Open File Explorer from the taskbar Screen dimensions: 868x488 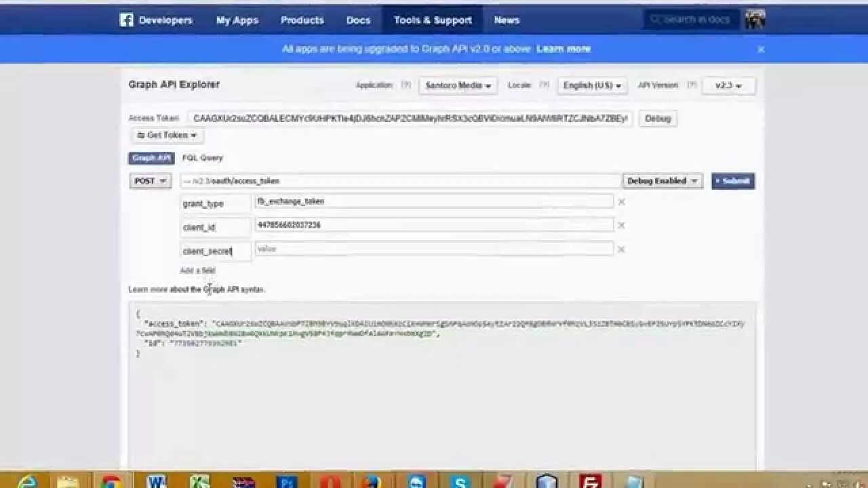(68, 481)
